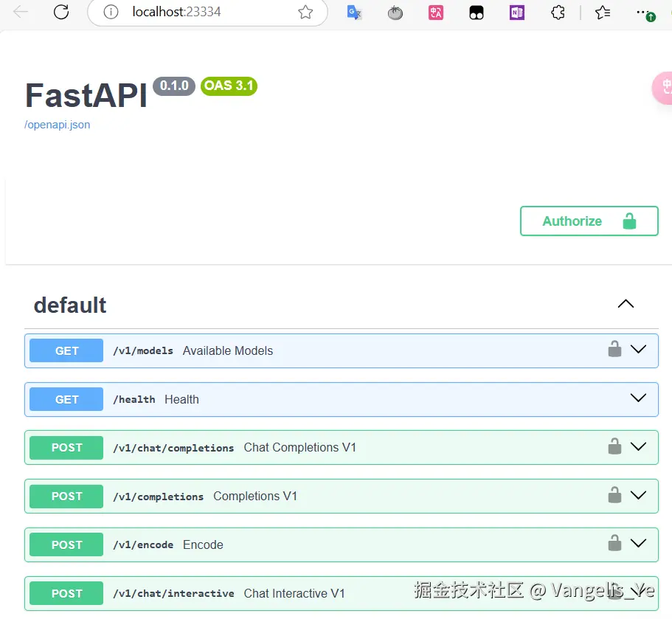Screen dimensions: 672x619
Task: Click the /v1/models path text
Action: (143, 351)
